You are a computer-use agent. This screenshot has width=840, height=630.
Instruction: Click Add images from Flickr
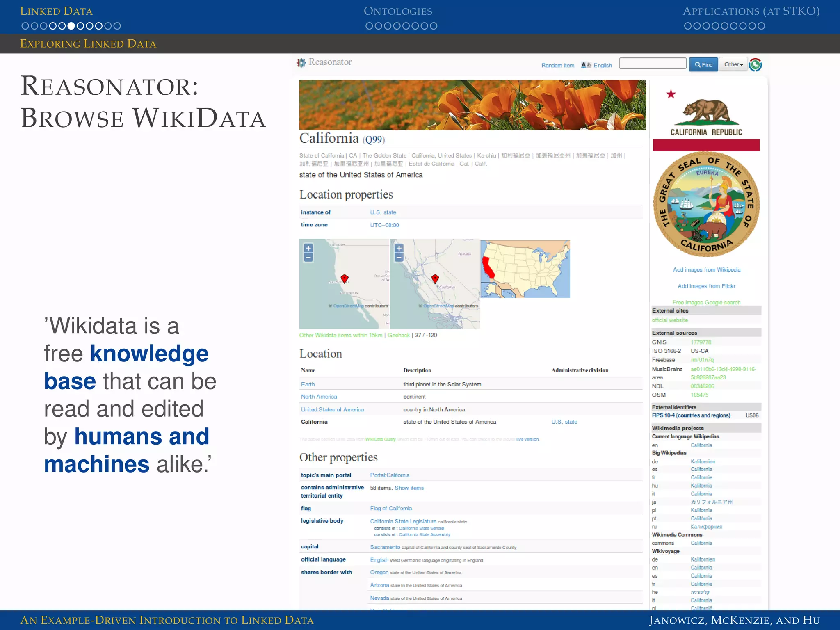click(x=707, y=286)
